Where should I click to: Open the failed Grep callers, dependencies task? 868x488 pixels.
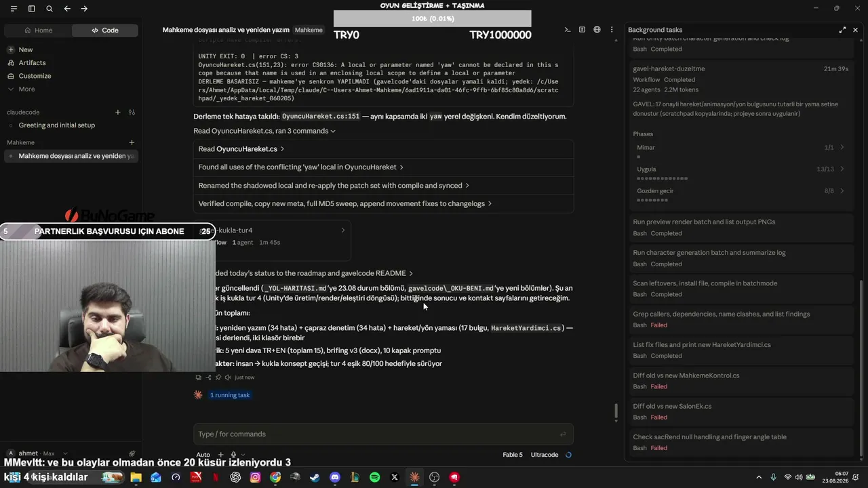[741, 319]
